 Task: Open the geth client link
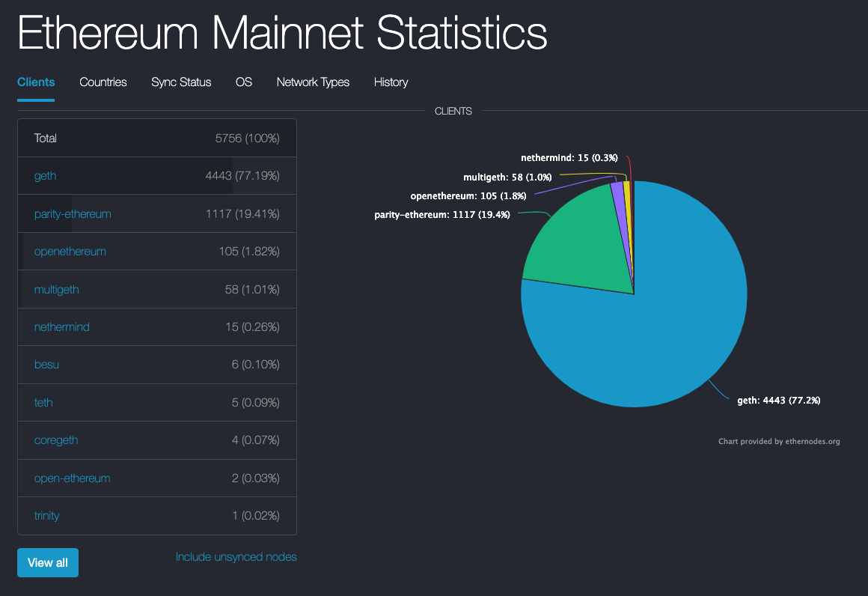click(x=45, y=176)
